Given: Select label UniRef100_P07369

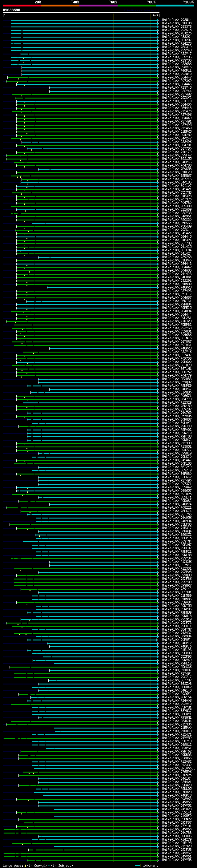Looking at the screenshot, I should [177, 81].
